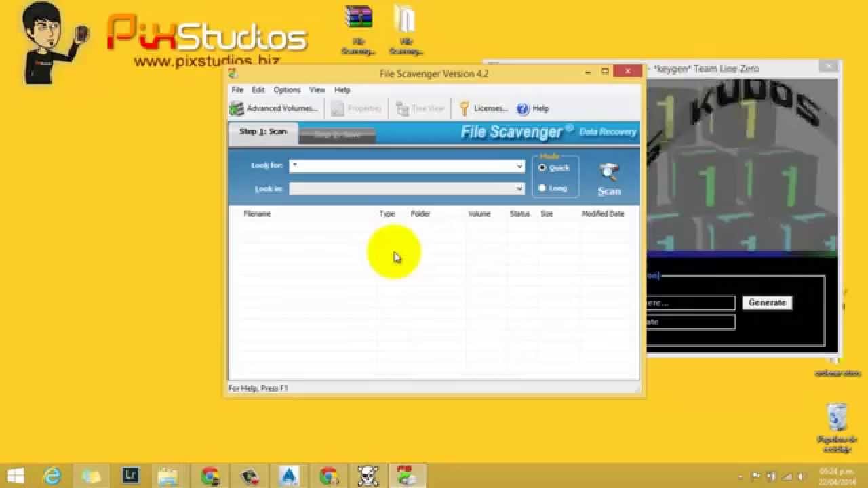This screenshot has width=868, height=488.
Task: Sort by the Modified Date column header
Action: point(603,213)
